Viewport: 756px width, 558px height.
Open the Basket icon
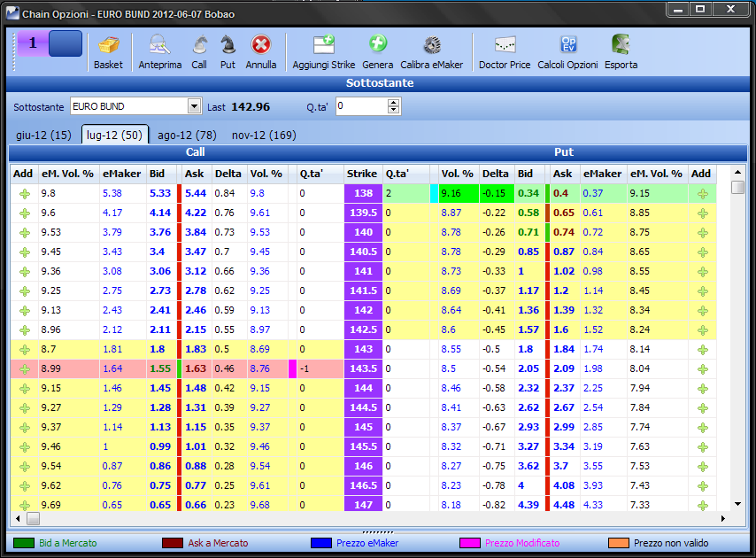(x=108, y=45)
